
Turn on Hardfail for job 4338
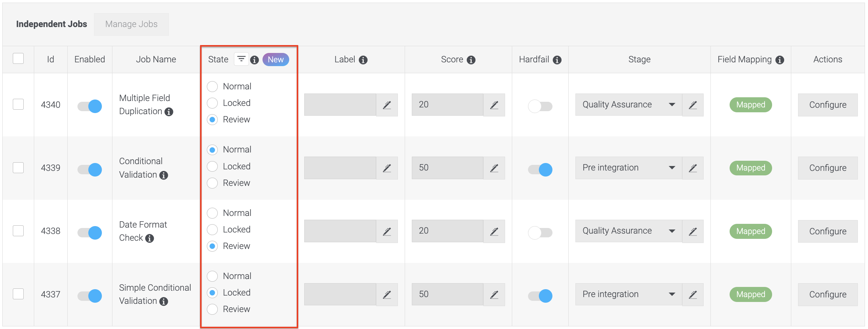tap(540, 232)
